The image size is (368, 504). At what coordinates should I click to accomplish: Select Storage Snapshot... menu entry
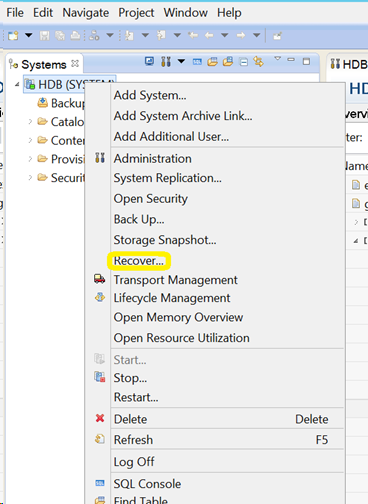165,240
